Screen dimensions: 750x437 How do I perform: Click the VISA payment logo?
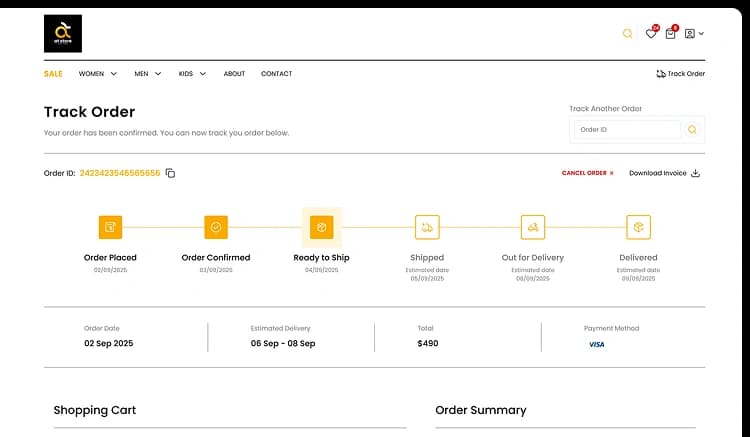(x=596, y=344)
